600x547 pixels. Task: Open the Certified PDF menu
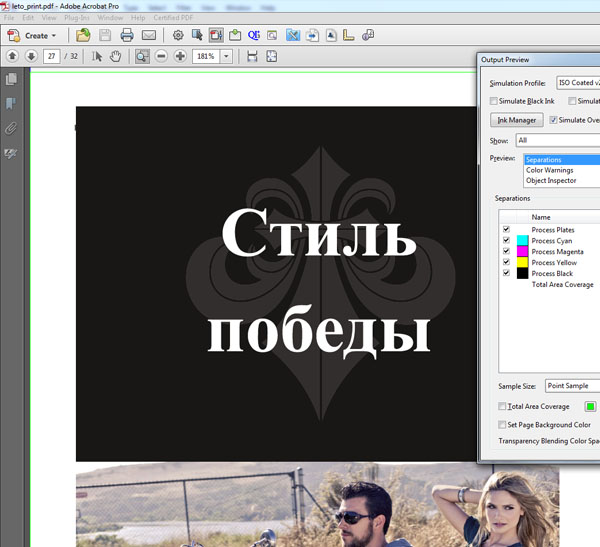click(x=173, y=18)
